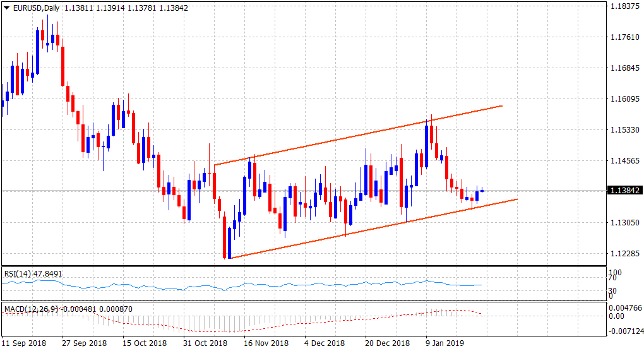The width and height of the screenshot is (644, 351).
Task: Click the RSI scale value 70
Action: tap(612, 278)
